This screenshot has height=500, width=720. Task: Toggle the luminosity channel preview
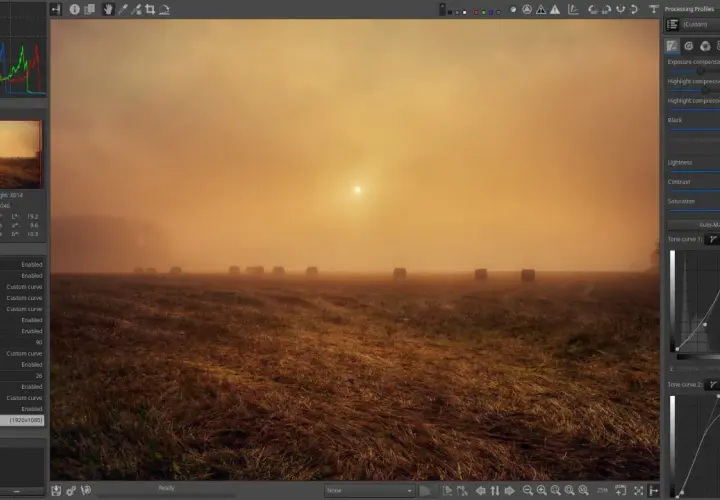pyautogui.click(x=498, y=12)
